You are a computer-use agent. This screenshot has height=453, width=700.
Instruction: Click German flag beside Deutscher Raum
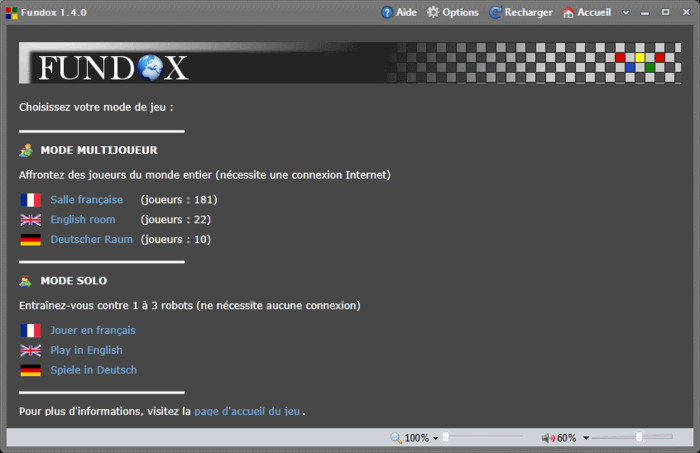[x=30, y=240]
